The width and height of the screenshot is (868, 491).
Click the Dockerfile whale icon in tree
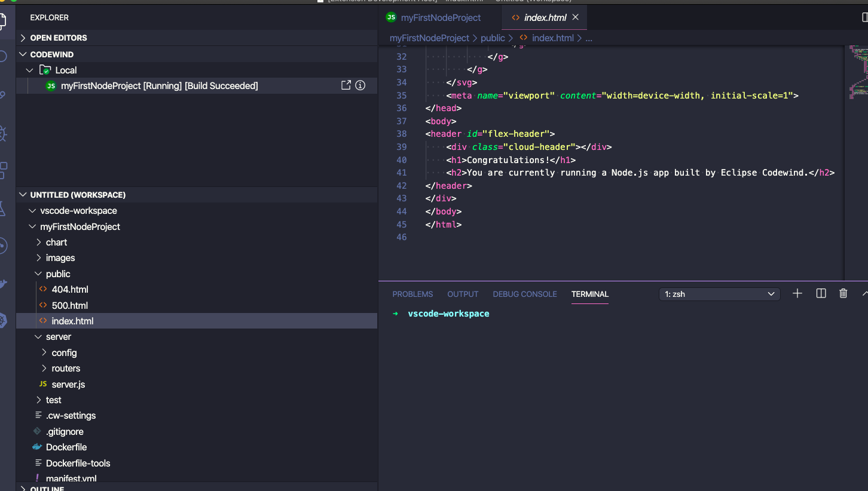pos(37,447)
